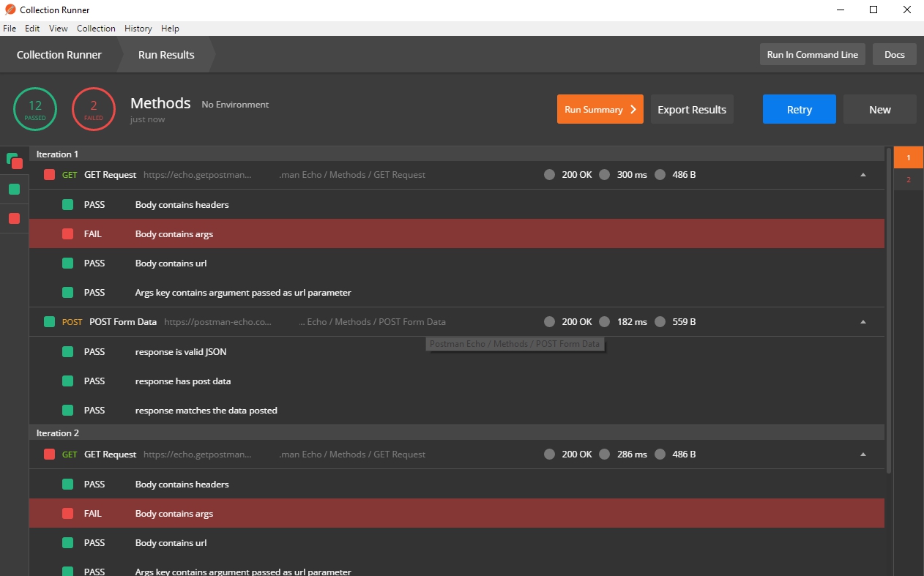This screenshot has height=576, width=924.
Task: Click the Export Results button
Action: 691,109
